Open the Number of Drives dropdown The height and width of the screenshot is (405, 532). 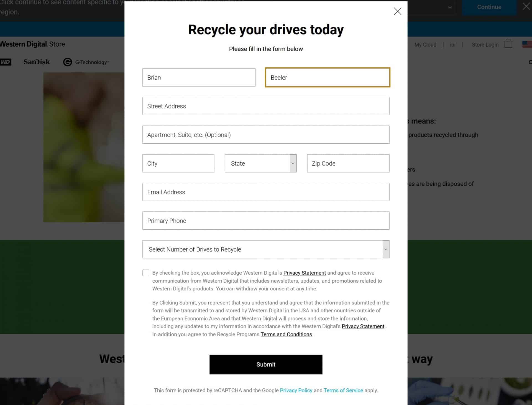click(x=266, y=249)
